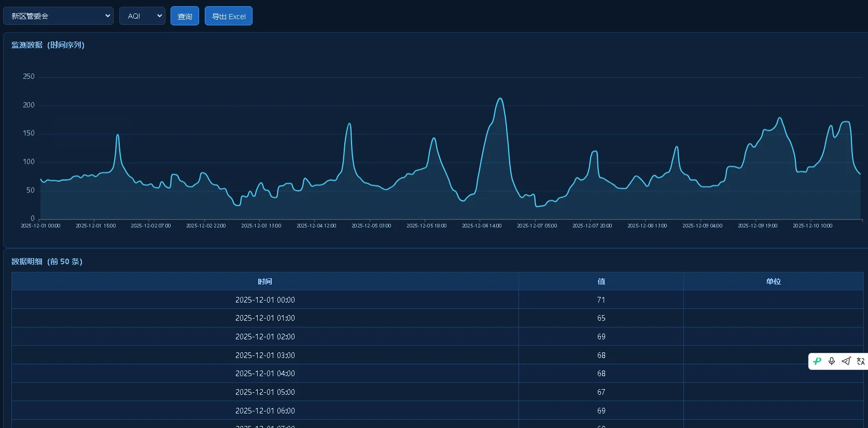The image size is (868, 428).
Task: Open the AQI metric dropdown
Action: pyautogui.click(x=142, y=16)
